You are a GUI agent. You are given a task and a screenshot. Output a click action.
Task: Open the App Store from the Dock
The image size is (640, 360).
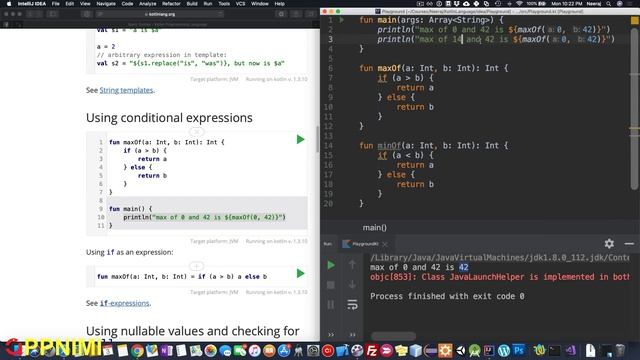click(x=284, y=351)
